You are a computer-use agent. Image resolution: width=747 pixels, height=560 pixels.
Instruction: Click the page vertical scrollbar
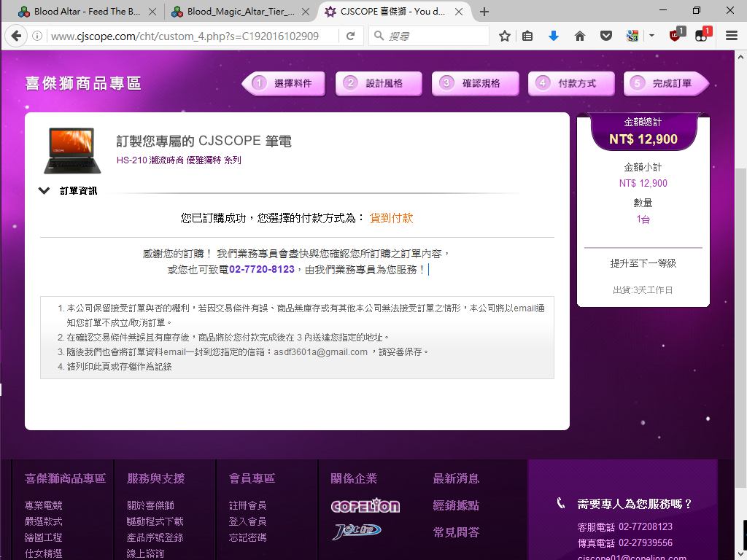point(741,327)
